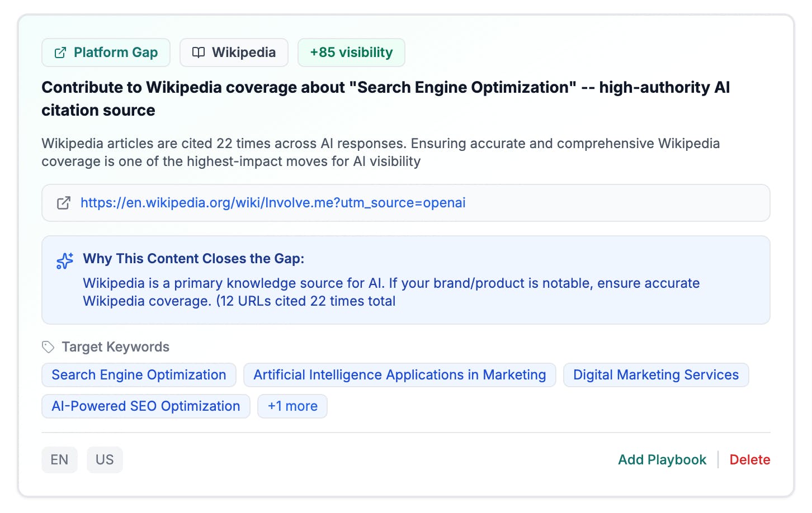This screenshot has width=812, height=513.
Task: Click the external-link icon beside the URL
Action: [x=64, y=203]
